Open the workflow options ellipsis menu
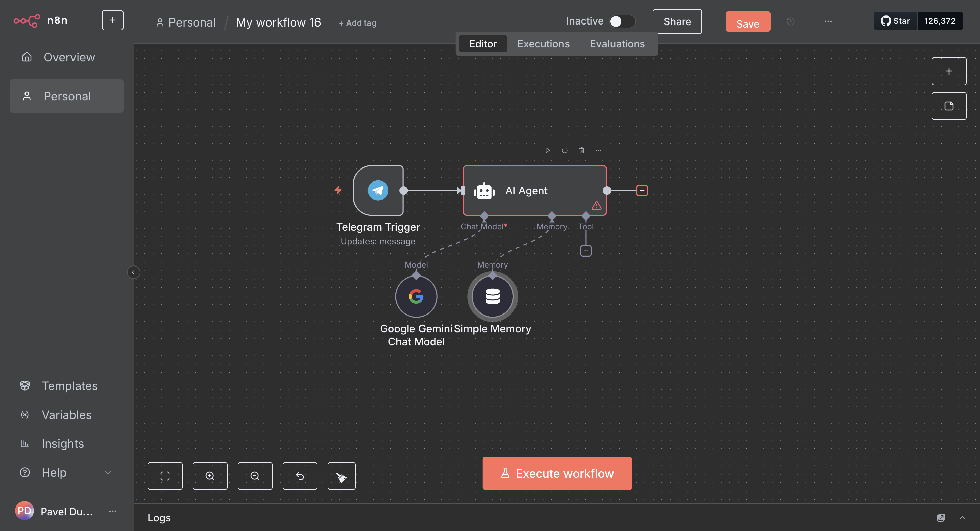The image size is (980, 531). [x=828, y=22]
